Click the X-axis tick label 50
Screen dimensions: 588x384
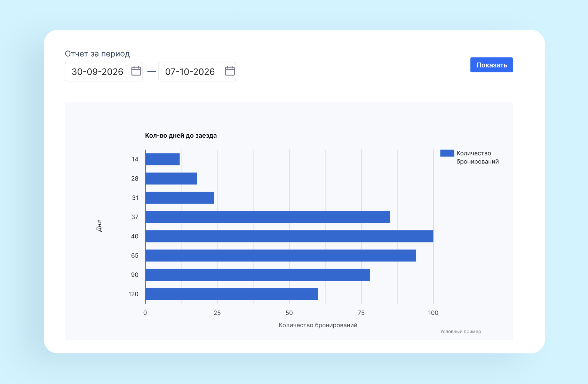point(289,313)
